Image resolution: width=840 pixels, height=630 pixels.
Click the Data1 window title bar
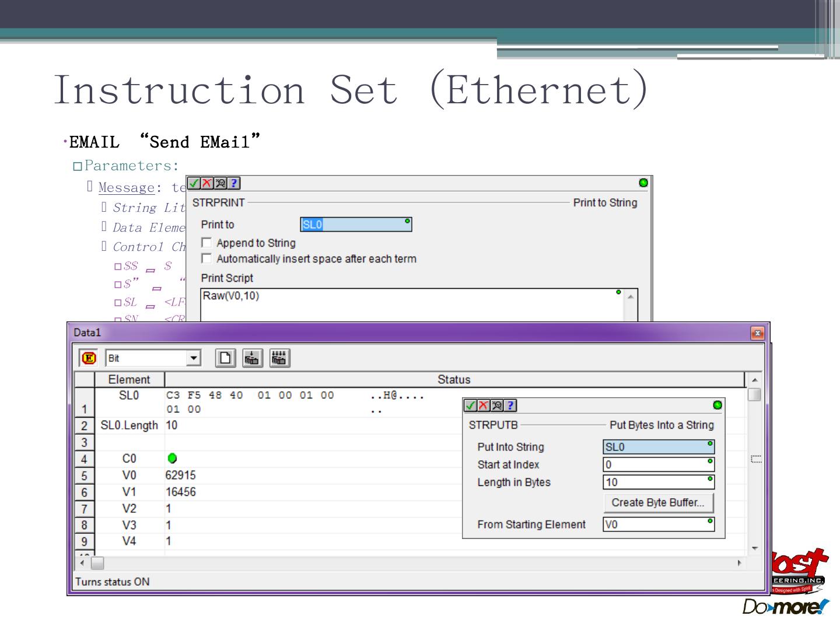pyautogui.click(x=408, y=333)
